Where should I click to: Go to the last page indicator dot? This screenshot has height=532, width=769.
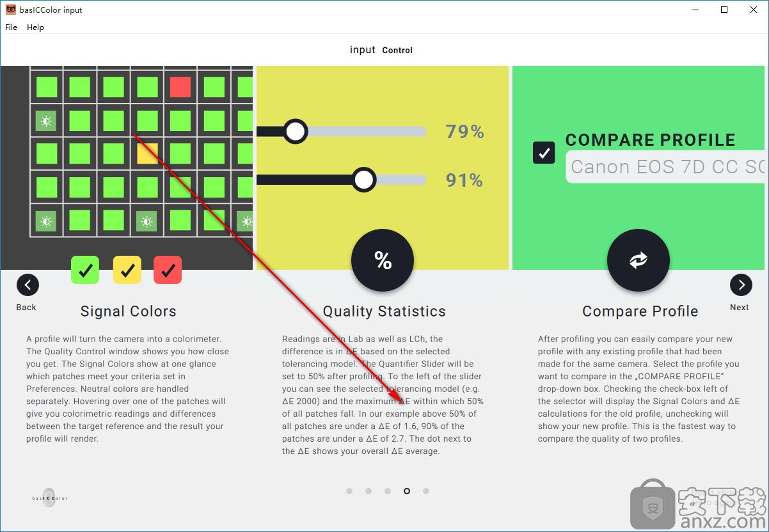426,491
